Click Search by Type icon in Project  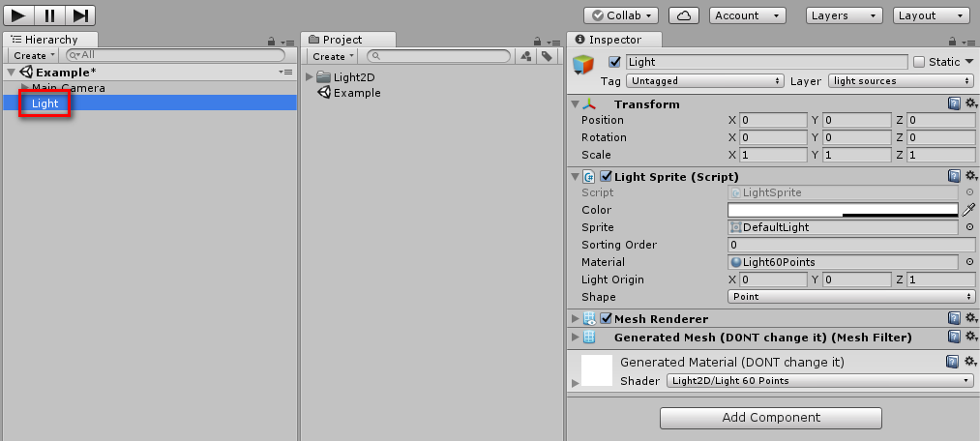(x=525, y=56)
